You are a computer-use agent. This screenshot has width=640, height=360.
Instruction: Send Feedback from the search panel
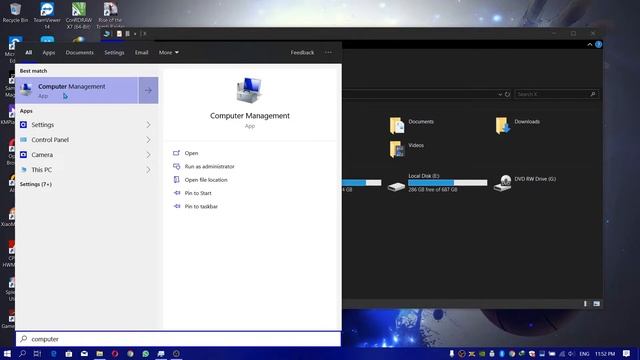point(302,53)
